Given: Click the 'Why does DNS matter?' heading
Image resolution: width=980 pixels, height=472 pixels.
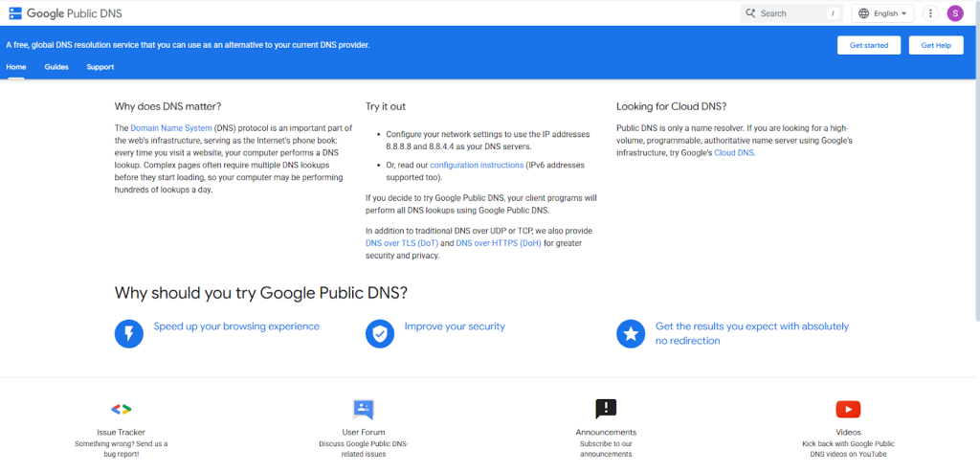Looking at the screenshot, I should (x=167, y=106).
